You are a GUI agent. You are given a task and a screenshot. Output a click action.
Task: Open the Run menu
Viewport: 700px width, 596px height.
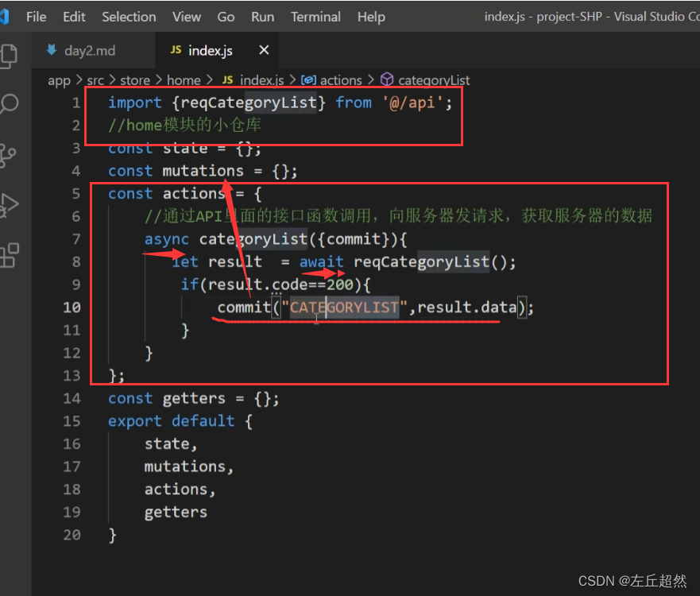[x=262, y=17]
